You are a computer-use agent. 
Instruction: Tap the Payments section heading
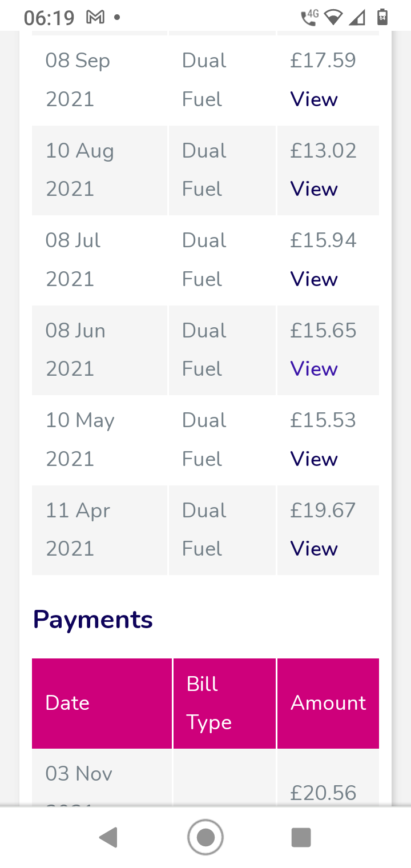[93, 620]
